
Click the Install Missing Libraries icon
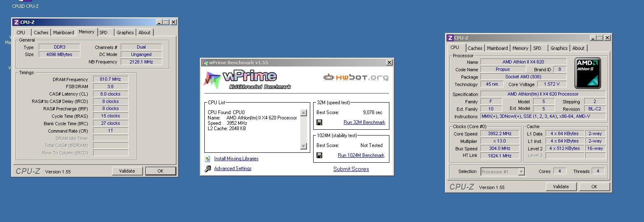coord(208,159)
